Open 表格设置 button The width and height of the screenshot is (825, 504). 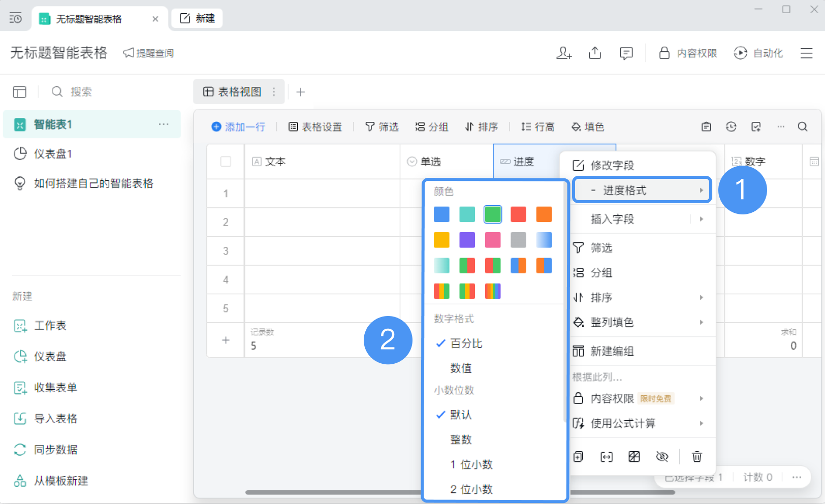pyautogui.click(x=315, y=127)
